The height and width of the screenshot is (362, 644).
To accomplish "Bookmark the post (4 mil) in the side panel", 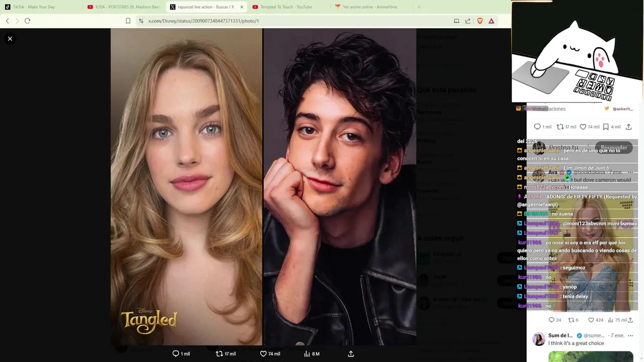I will 612,127.
